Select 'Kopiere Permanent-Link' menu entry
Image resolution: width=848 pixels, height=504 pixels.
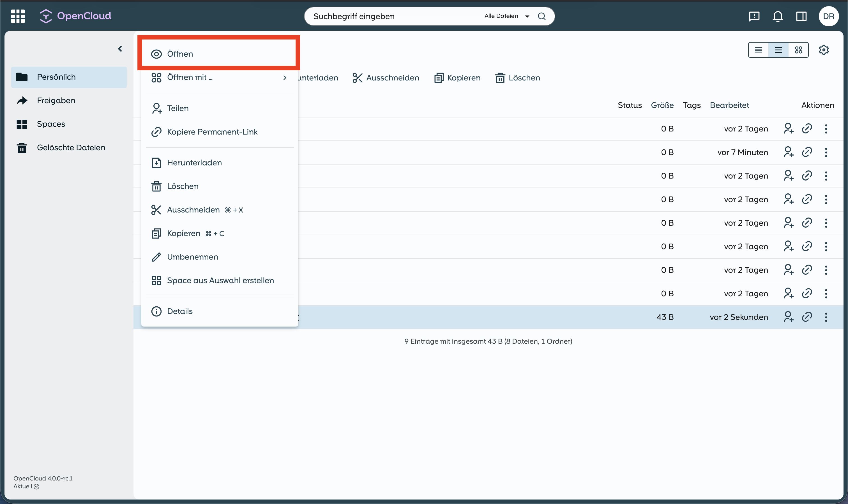coord(212,132)
